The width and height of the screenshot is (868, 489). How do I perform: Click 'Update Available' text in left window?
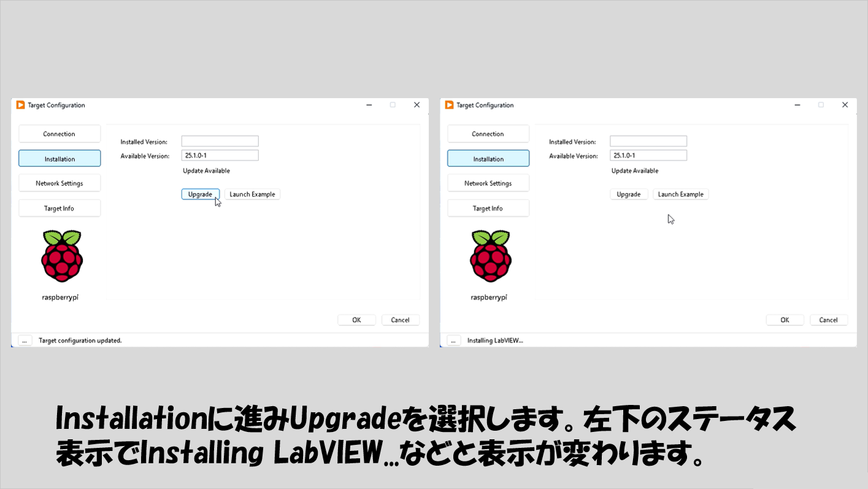pos(206,171)
